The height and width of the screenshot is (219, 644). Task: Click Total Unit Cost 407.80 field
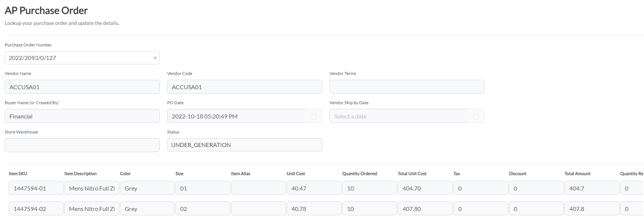(425, 209)
